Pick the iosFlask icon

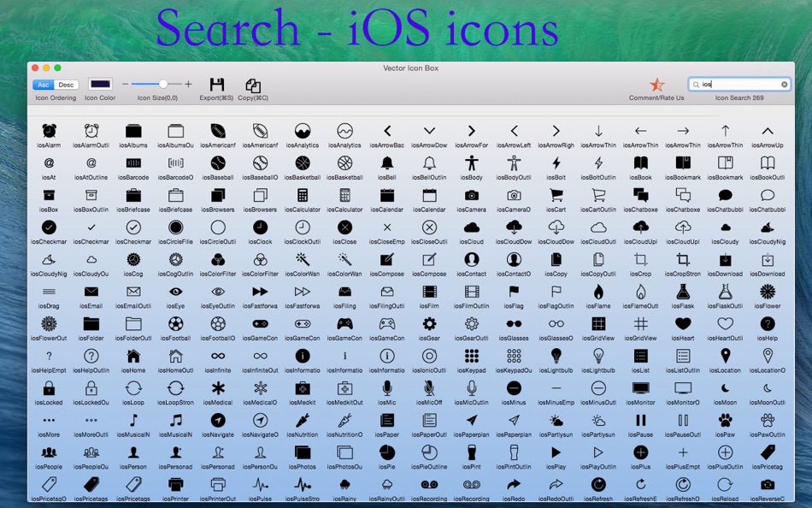(x=683, y=292)
